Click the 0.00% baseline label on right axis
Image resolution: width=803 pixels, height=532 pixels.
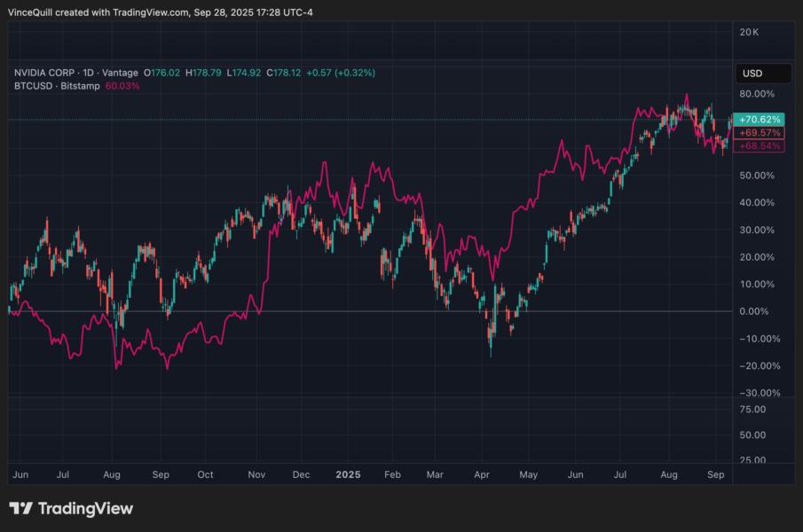pyautogui.click(x=754, y=311)
